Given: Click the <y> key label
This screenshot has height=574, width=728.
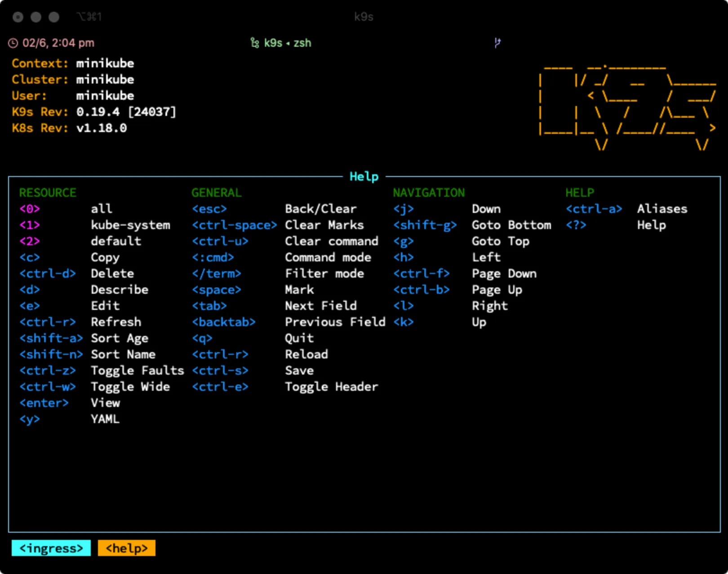Looking at the screenshot, I should [30, 419].
